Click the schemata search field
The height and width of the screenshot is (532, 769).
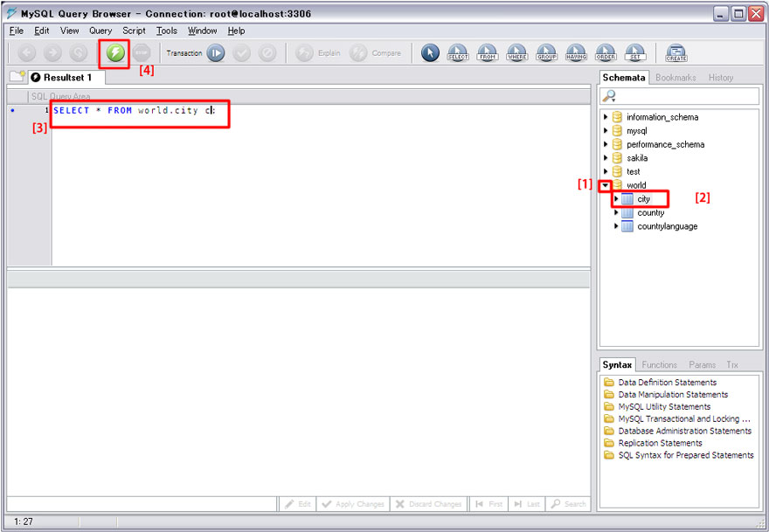679,96
